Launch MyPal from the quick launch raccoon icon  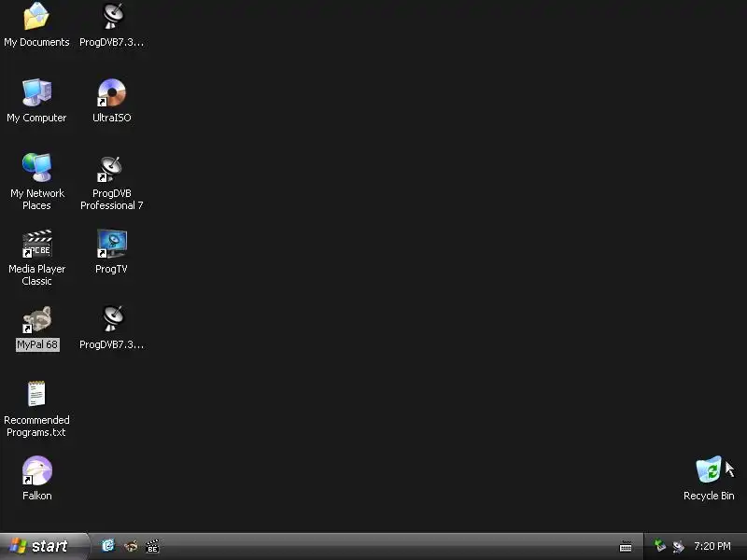pyautogui.click(x=131, y=546)
